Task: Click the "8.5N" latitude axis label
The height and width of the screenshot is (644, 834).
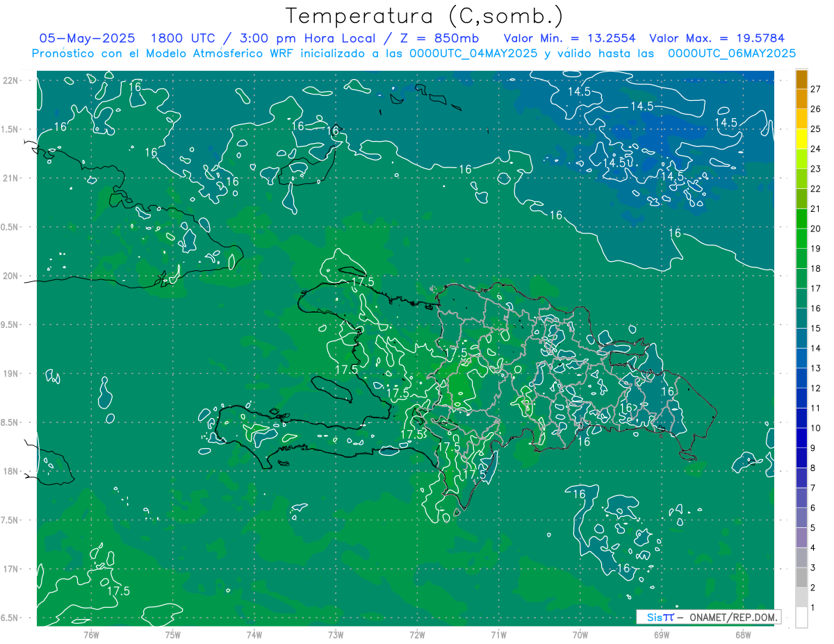Action: click(10, 422)
